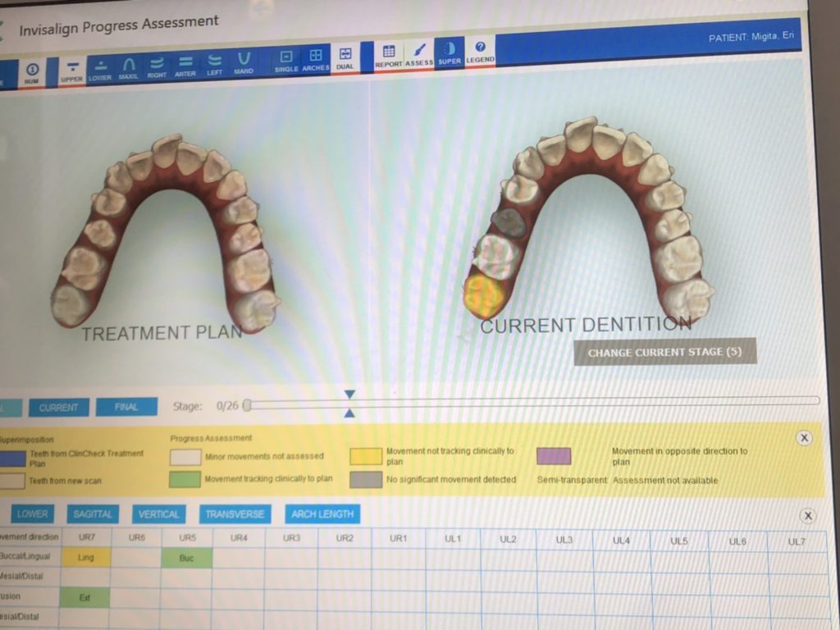Open the VERTICAL tab
The image size is (840, 630).
[x=158, y=514]
